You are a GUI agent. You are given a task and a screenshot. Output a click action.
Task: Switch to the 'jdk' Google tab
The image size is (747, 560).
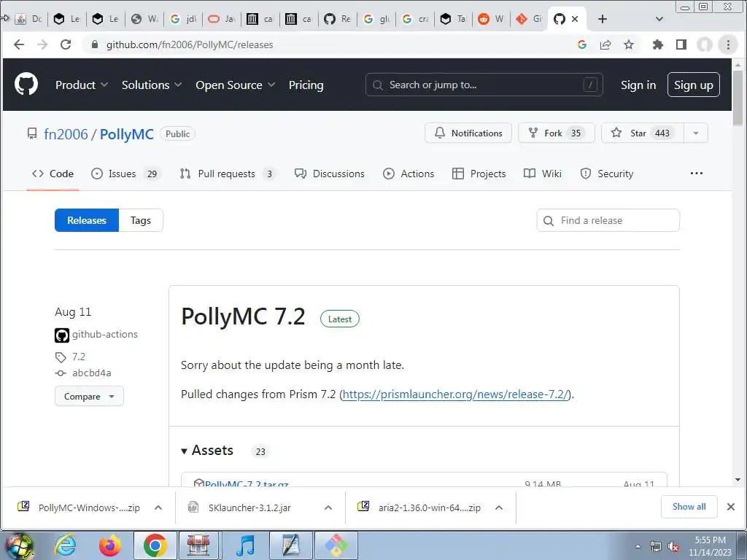pos(183,19)
